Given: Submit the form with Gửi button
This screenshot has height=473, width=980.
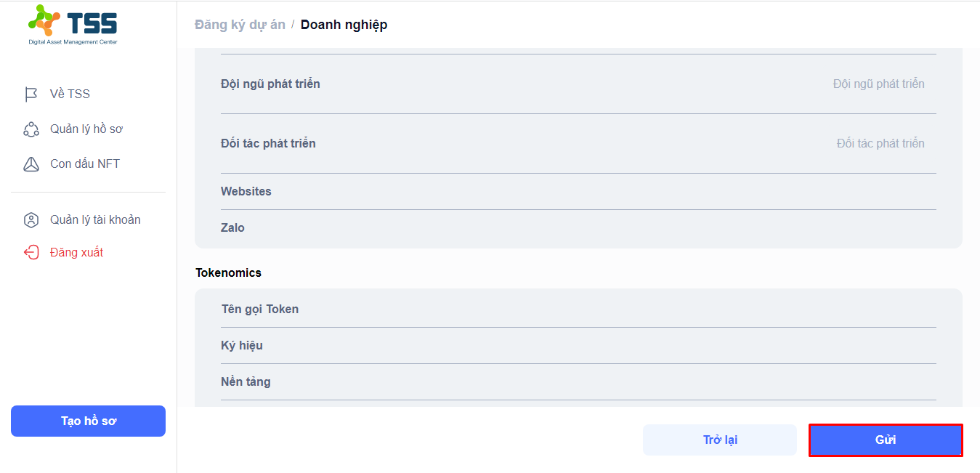Looking at the screenshot, I should point(886,440).
